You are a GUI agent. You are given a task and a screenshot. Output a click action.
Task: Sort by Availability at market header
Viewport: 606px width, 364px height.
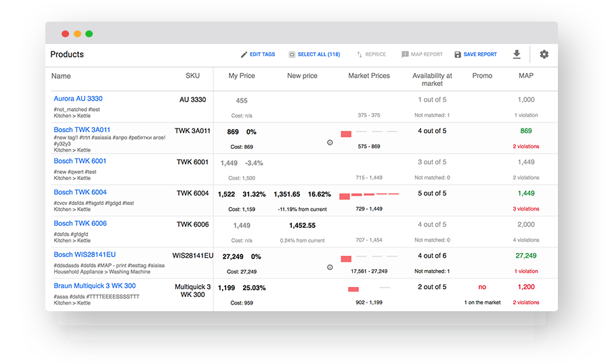pos(432,80)
